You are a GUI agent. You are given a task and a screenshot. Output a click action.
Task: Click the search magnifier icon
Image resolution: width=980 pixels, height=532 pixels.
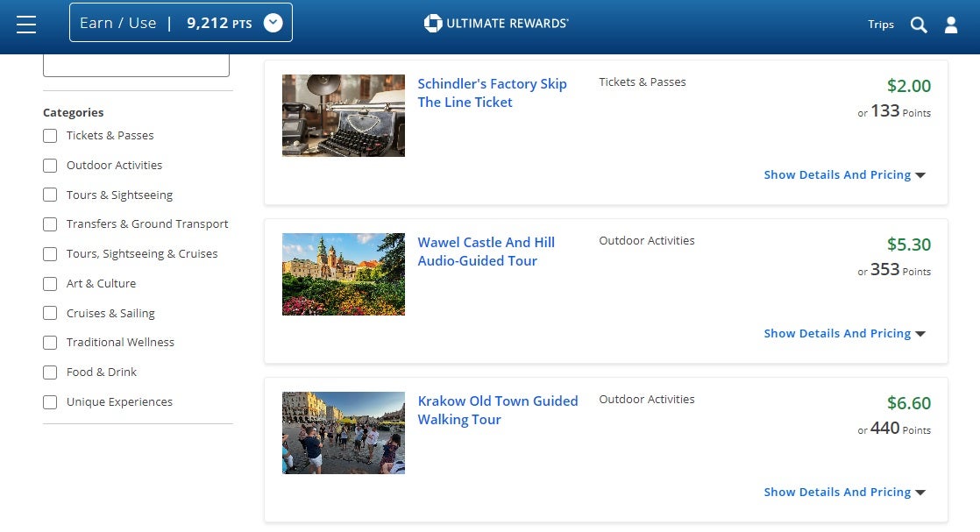918,25
